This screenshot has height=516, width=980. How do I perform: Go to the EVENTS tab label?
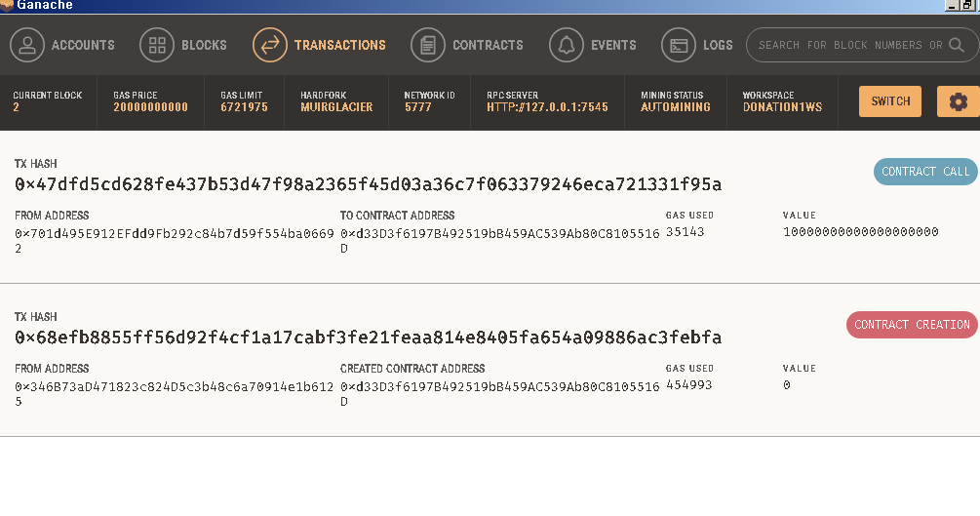613,45
